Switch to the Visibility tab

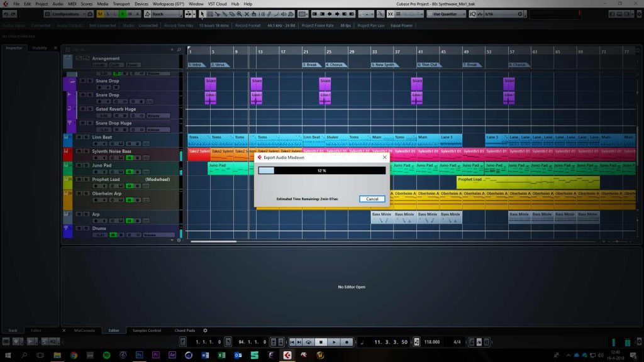point(40,48)
